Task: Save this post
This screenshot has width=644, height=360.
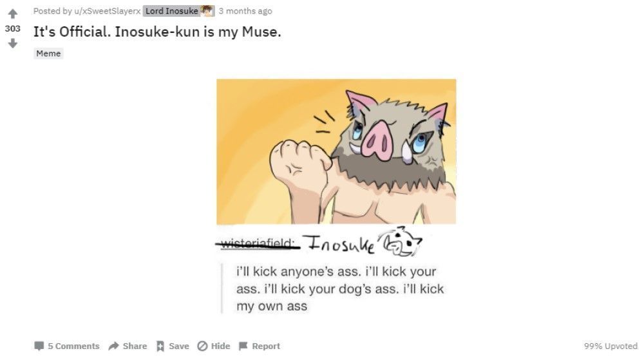Action: coord(173,346)
